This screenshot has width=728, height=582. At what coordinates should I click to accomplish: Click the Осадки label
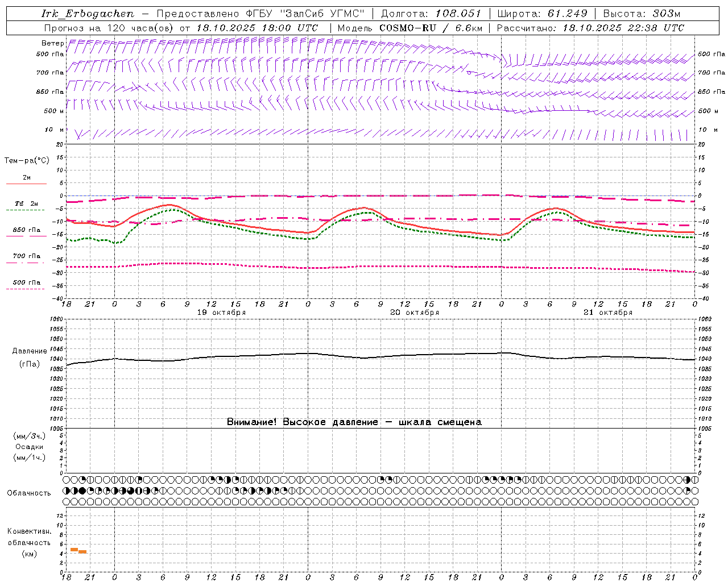[x=30, y=447]
